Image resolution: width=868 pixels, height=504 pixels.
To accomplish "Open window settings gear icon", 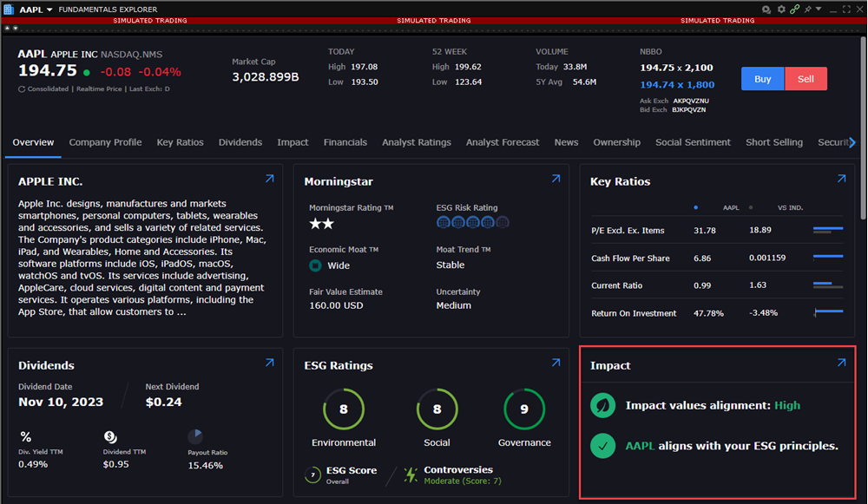I will (781, 9).
